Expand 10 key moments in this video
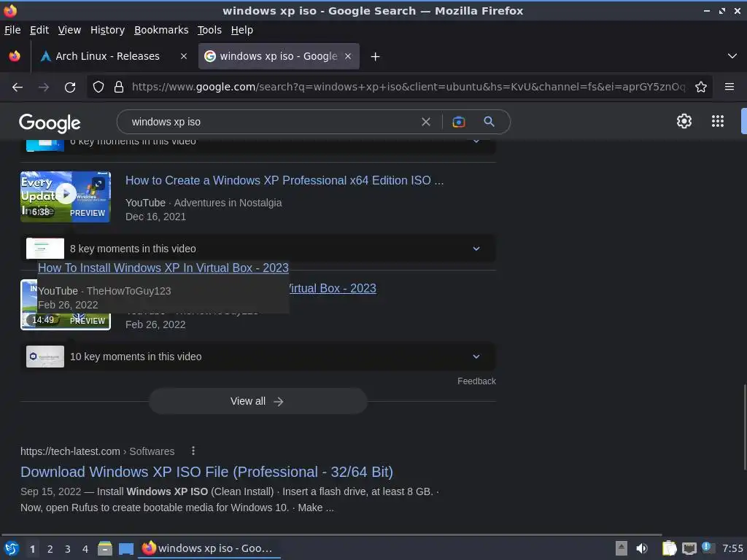The image size is (747, 560). [x=258, y=357]
